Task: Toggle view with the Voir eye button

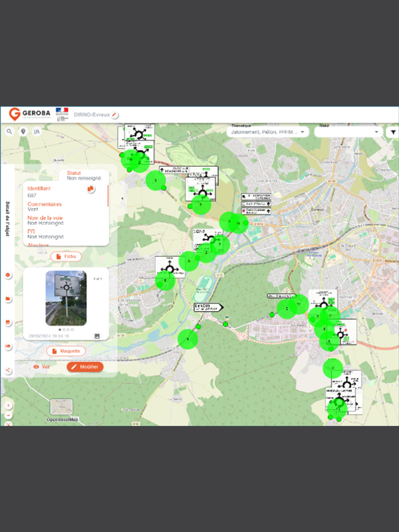Action: (x=41, y=367)
